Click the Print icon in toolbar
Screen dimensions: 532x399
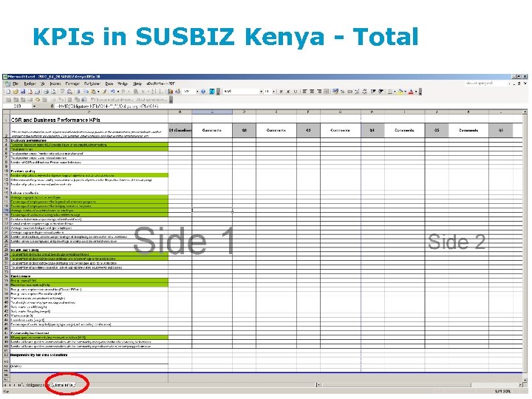point(46,92)
